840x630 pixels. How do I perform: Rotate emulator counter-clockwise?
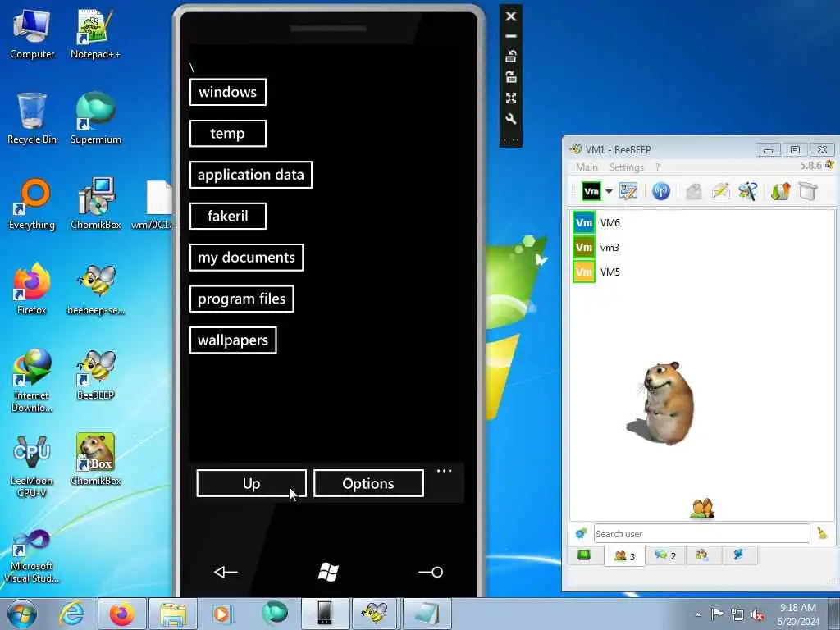coord(511,57)
